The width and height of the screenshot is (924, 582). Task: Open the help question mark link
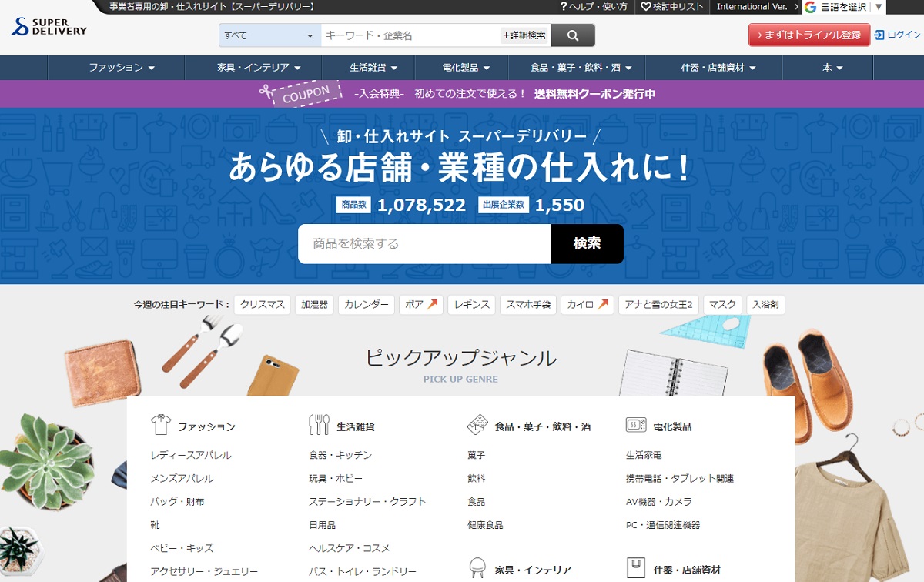click(x=593, y=7)
